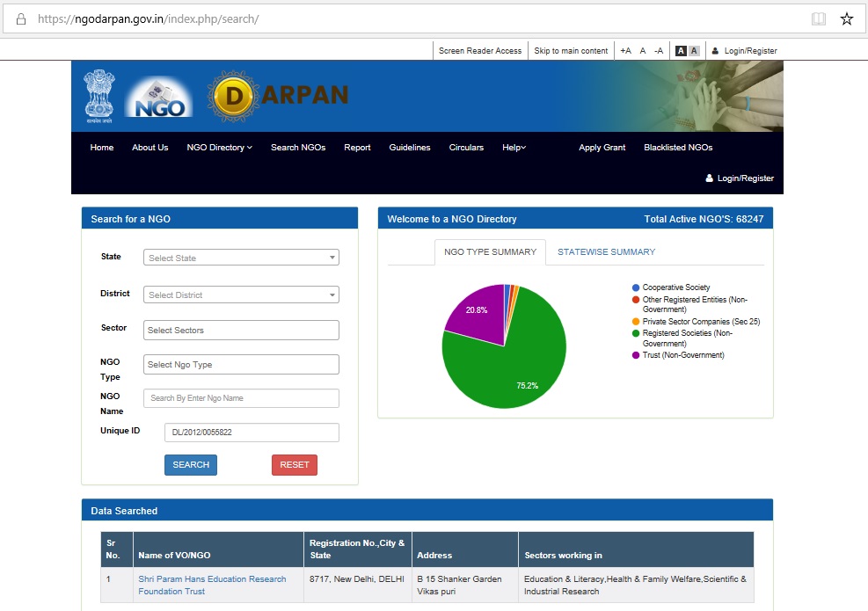The image size is (868, 611).
Task: Click 'Total Active NGO'S: 68247' text
Action: tap(704, 219)
